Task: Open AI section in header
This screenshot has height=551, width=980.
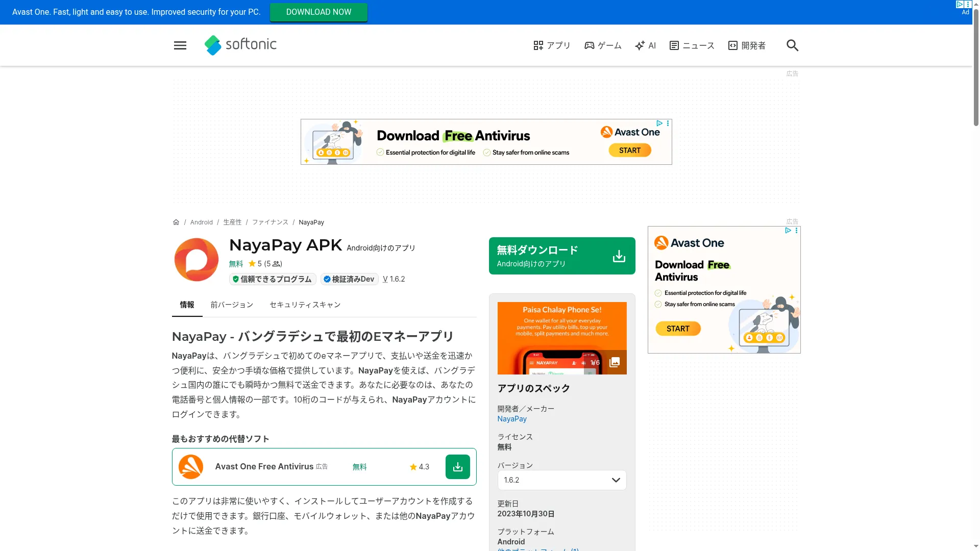Action: [646, 45]
